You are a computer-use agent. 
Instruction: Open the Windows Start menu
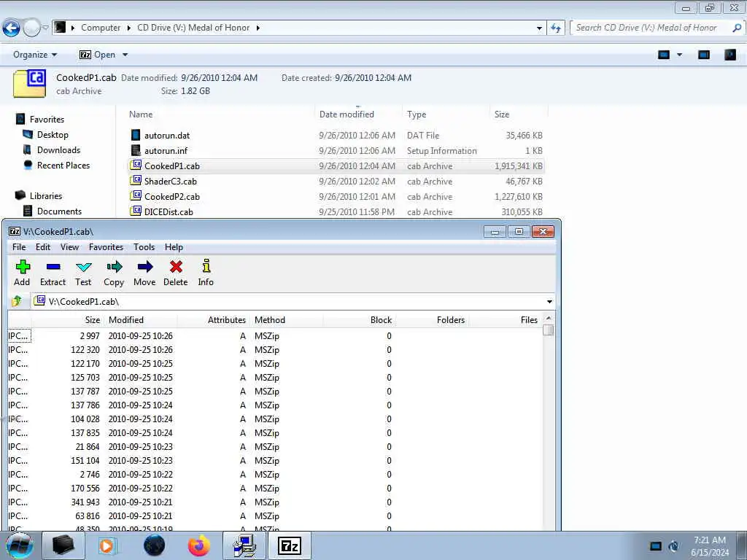coord(20,545)
